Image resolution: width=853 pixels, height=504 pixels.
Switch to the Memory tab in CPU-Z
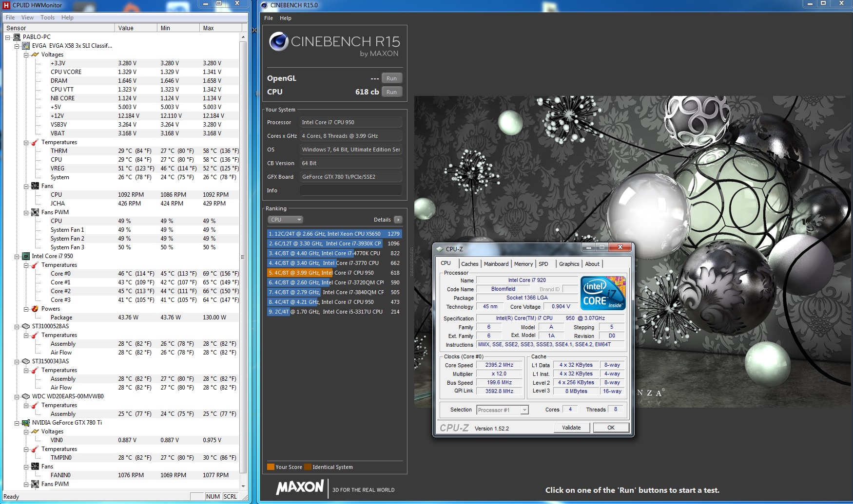pos(523,264)
